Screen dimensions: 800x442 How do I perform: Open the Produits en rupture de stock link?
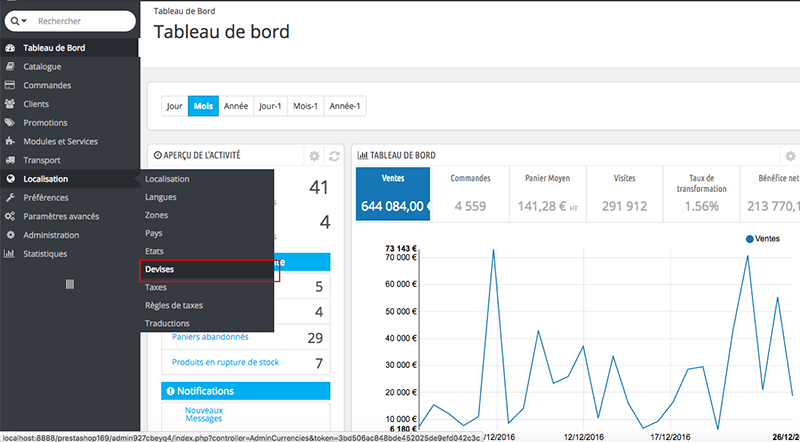click(225, 362)
